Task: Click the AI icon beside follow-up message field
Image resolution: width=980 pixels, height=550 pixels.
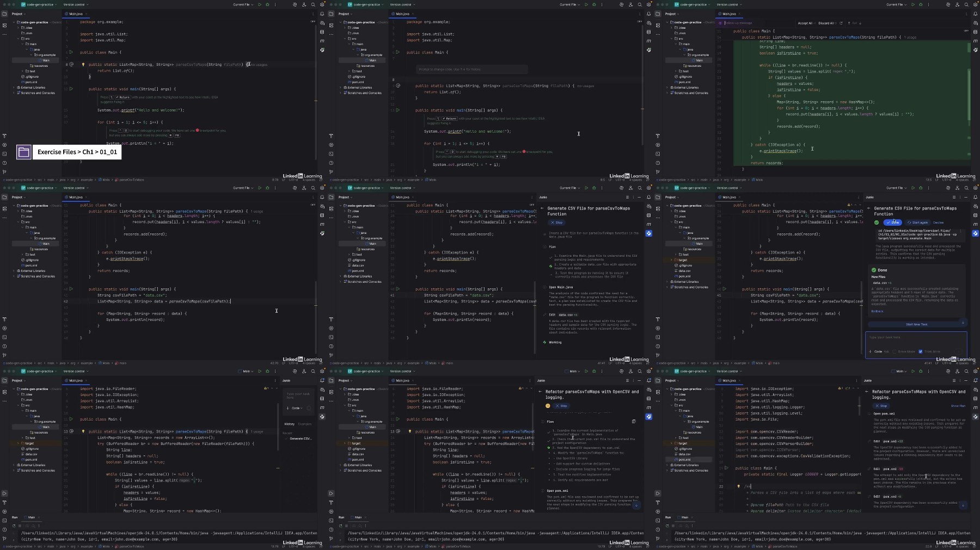Action: [720, 23]
